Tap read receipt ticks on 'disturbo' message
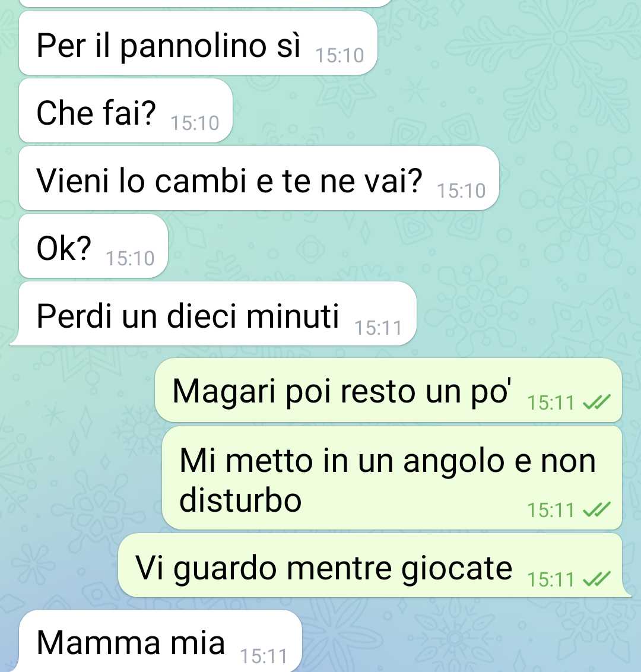This screenshot has width=641, height=672. coord(597,510)
